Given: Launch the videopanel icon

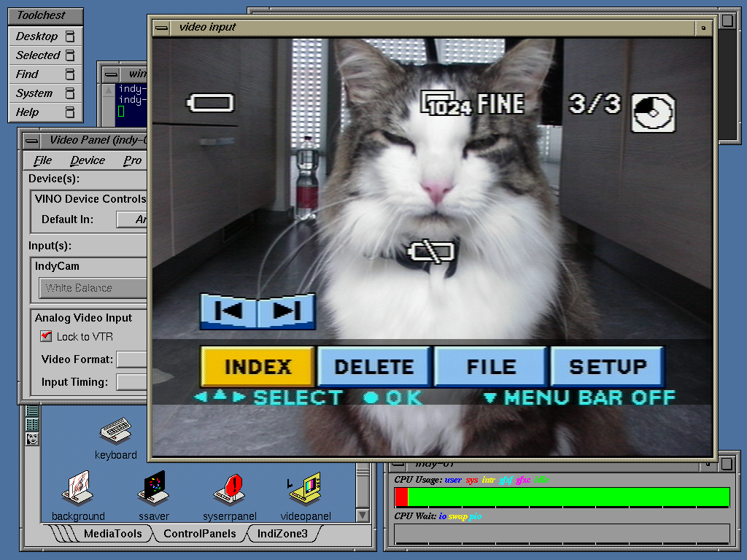Looking at the screenshot, I should pos(305,489).
